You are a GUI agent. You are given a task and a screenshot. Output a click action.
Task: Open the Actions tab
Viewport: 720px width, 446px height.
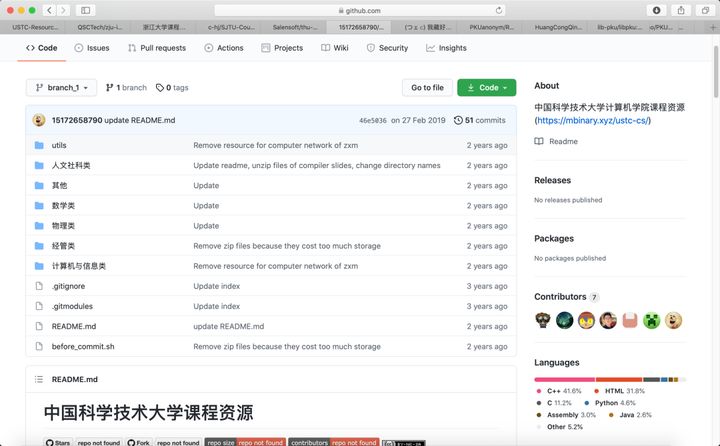[x=224, y=48]
